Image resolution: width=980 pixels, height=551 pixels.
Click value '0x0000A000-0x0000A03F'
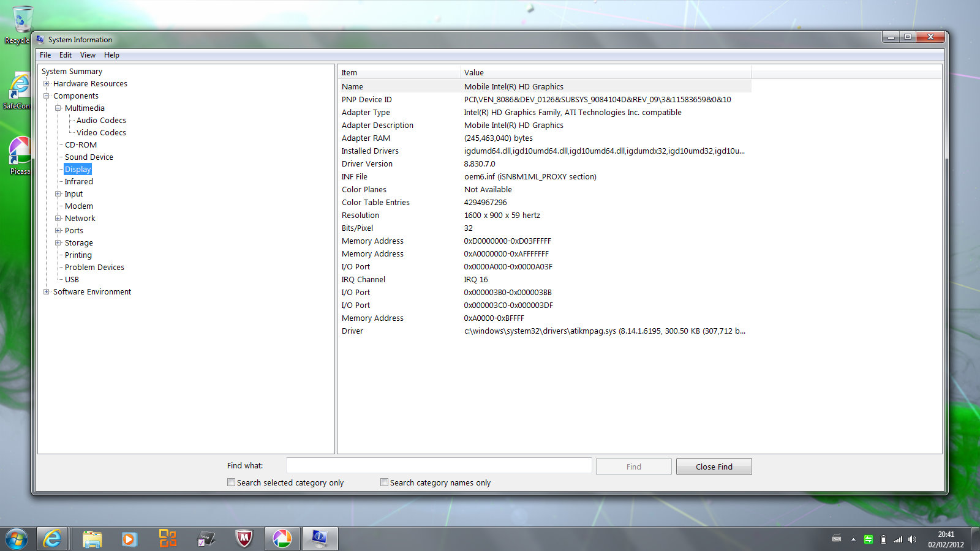[508, 267]
